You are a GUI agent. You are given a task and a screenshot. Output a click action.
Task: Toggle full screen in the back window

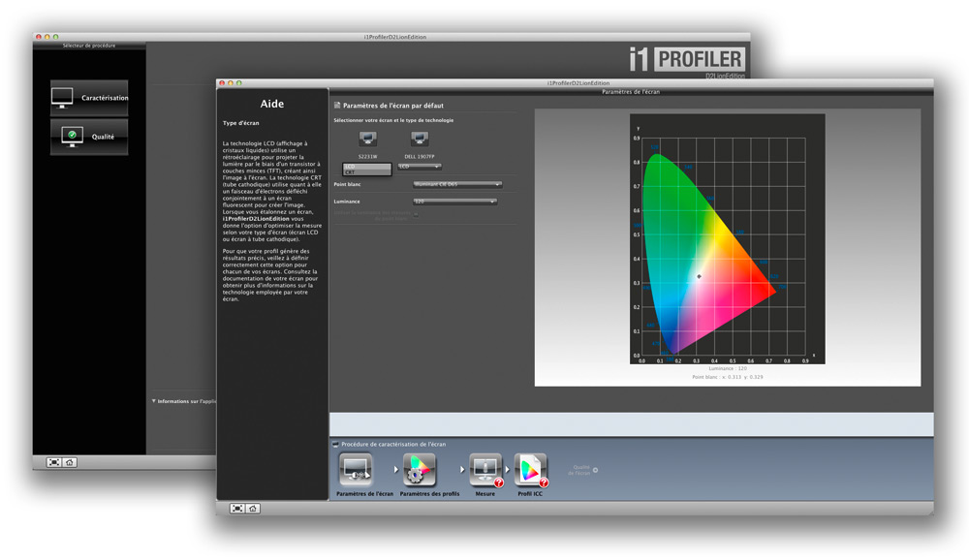(x=53, y=462)
